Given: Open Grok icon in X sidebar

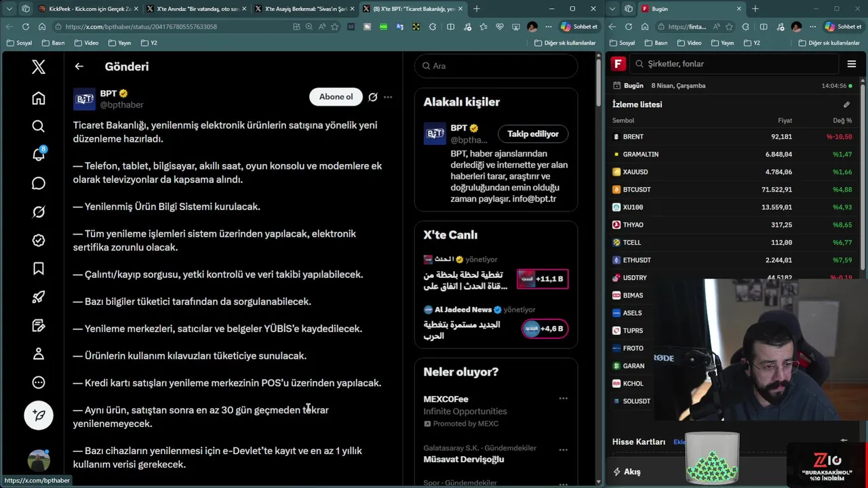Looking at the screenshot, I should coord(39,212).
